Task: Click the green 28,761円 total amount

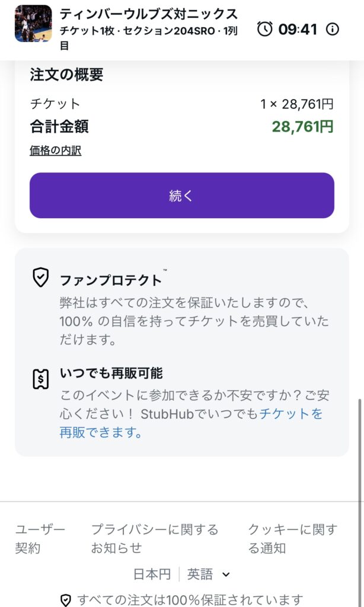Action: tap(302, 126)
